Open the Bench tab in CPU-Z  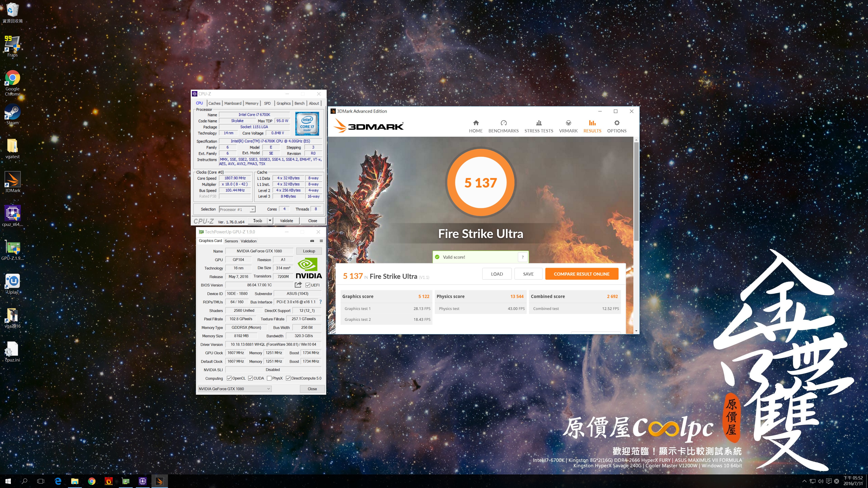pyautogui.click(x=300, y=103)
